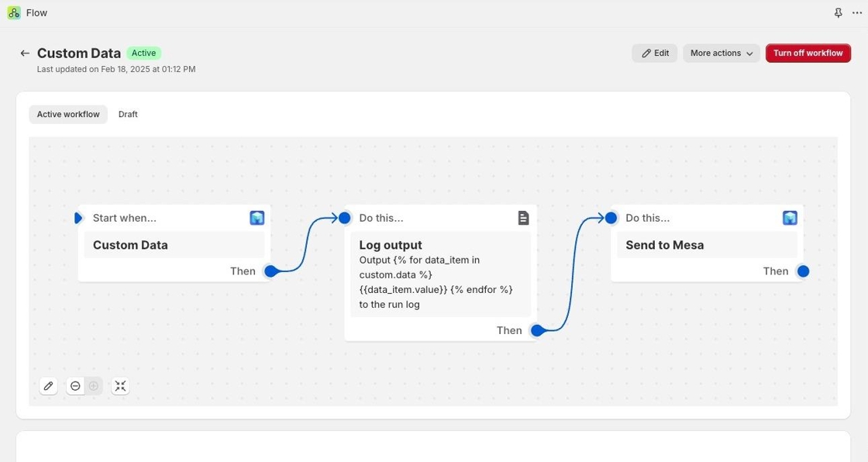This screenshot has height=462, width=868.
Task: Click the Flow app logo icon
Action: pyautogui.click(x=14, y=13)
